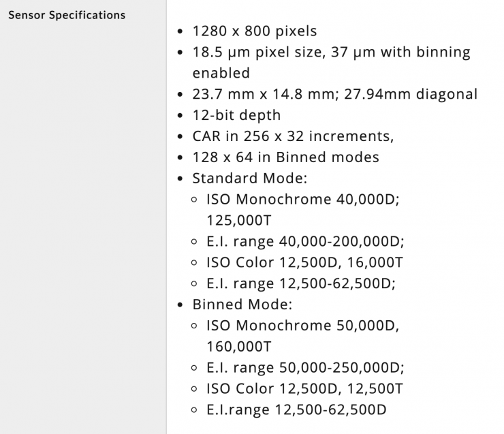Click Standard Mode's E.I. range 12,500-62,500D entry

click(301, 283)
